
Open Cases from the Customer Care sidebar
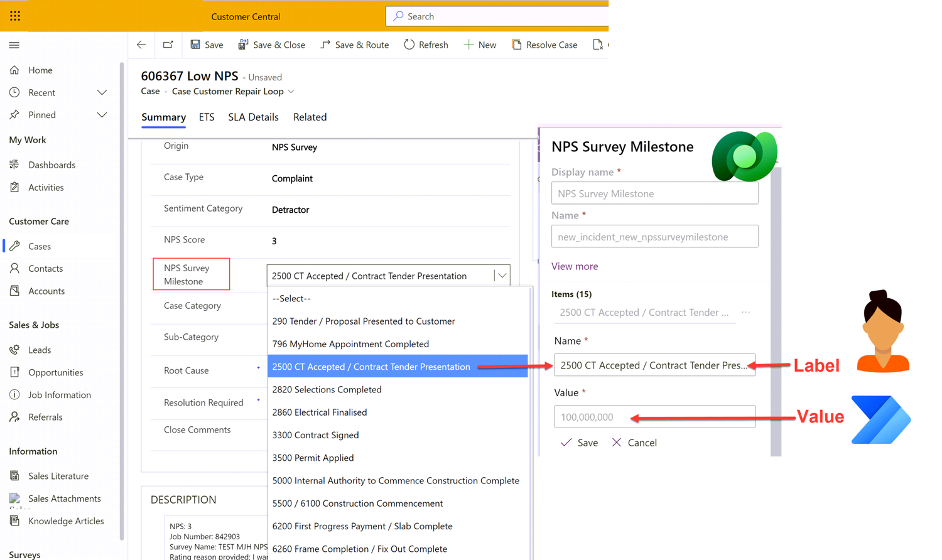pos(38,245)
